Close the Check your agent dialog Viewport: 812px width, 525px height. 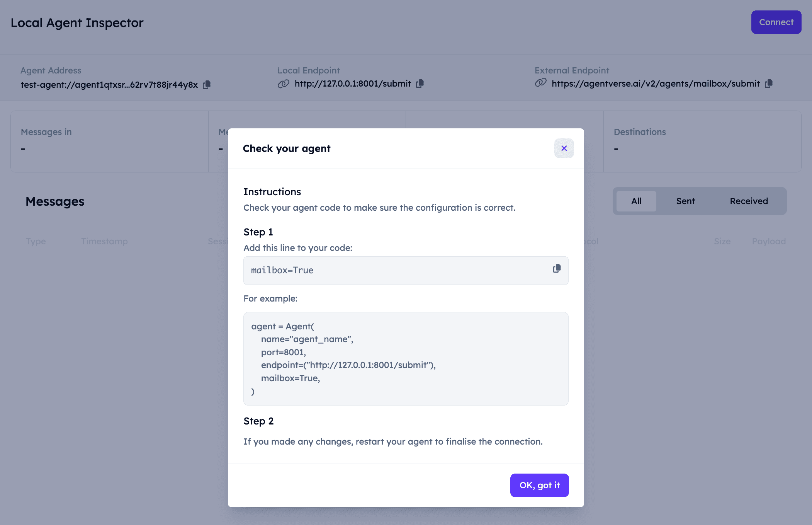(564, 148)
